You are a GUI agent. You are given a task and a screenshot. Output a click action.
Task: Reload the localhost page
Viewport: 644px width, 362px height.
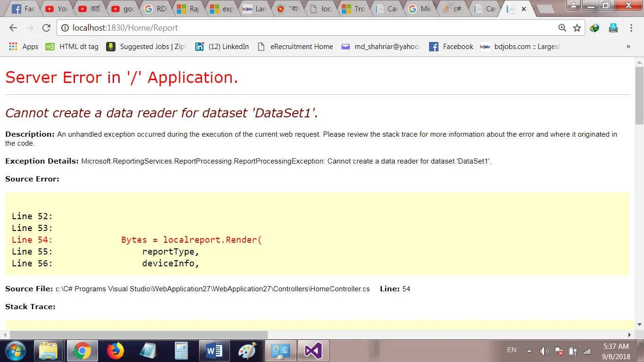[x=46, y=28]
